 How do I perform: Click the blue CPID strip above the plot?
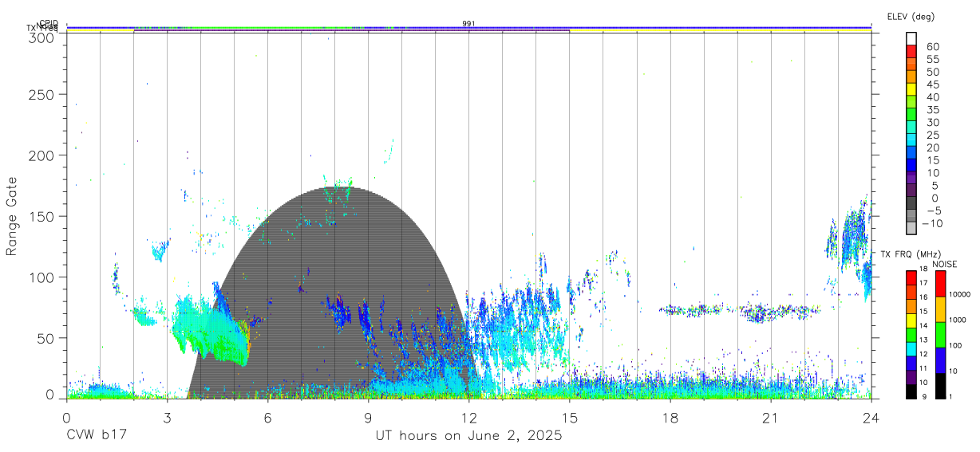[x=468, y=27]
